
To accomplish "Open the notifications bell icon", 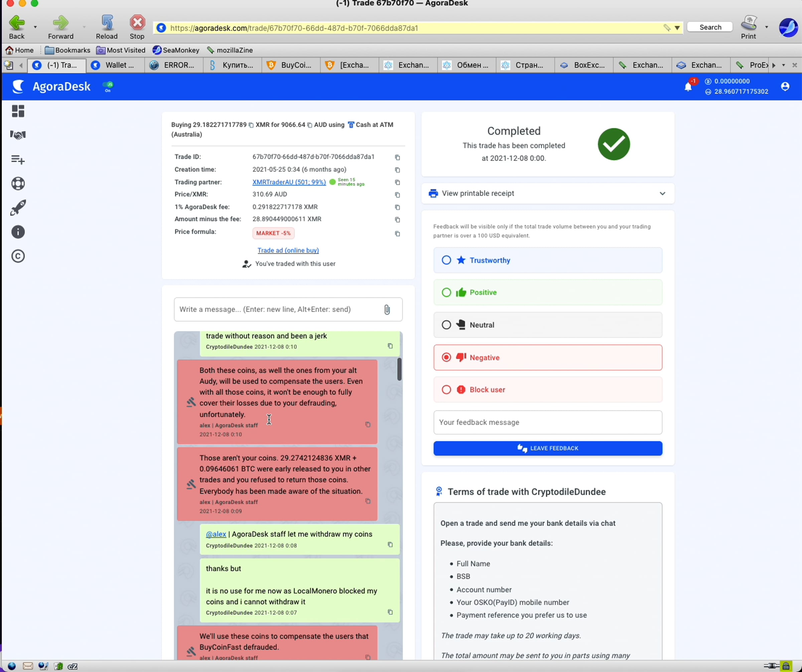I will pos(688,87).
